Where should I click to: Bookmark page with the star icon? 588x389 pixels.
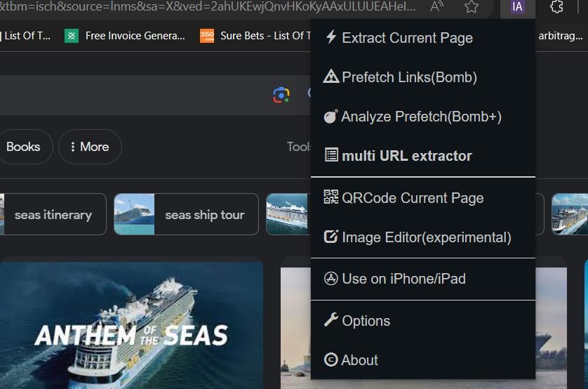[472, 7]
